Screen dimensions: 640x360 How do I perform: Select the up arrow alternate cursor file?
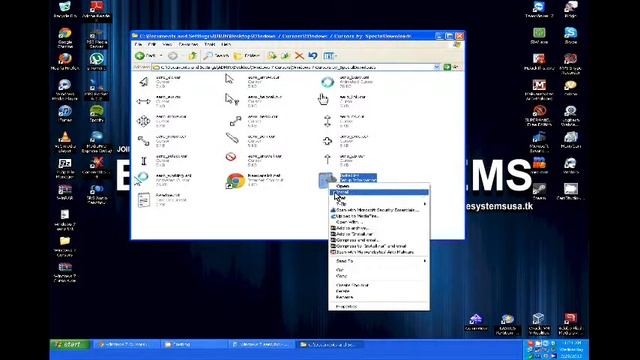[327, 159]
